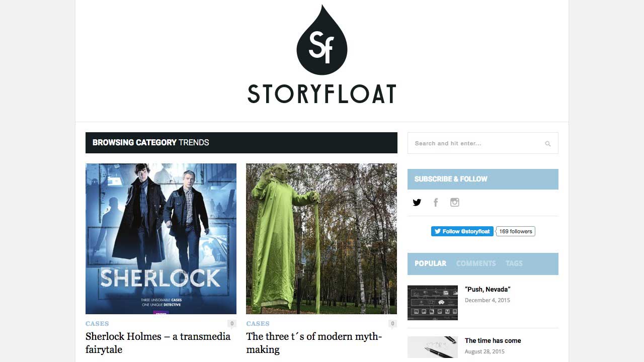The image size is (644, 362).
Task: Open the Instagram profile icon
Action: [x=455, y=202]
